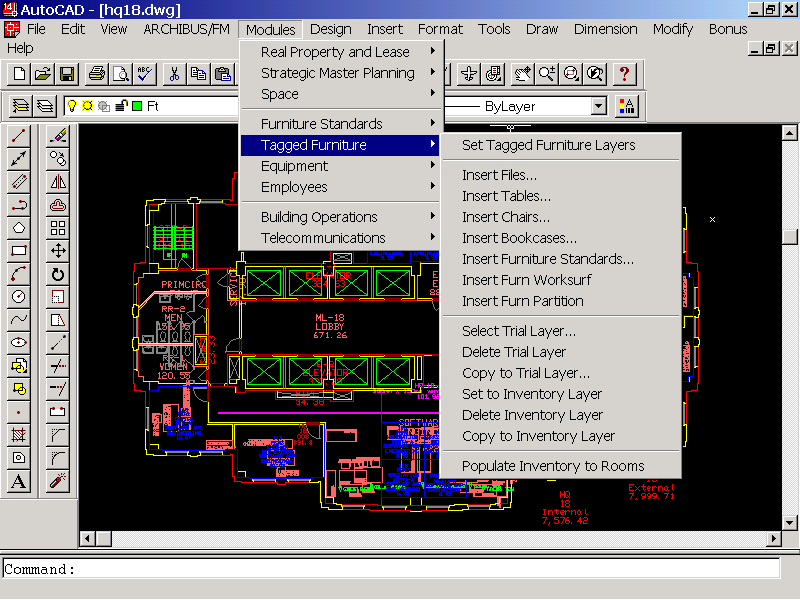Open the ARCHIBUS/FM menu
This screenshot has height=600, width=800.
click(187, 29)
